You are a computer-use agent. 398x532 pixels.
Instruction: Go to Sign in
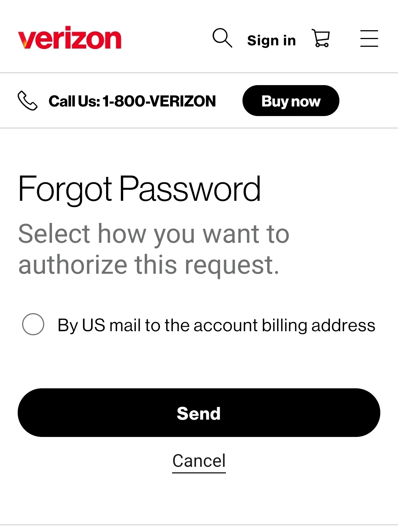[271, 40]
